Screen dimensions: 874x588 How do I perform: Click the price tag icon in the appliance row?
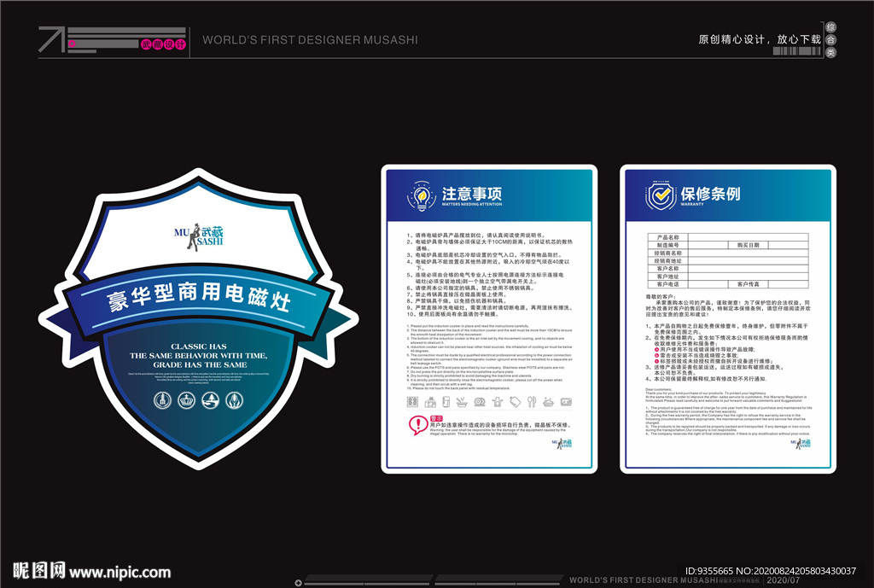click(x=515, y=401)
